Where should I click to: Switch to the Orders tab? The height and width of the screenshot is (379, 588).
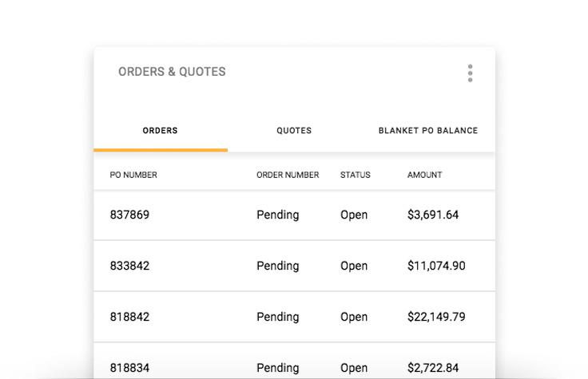(160, 131)
